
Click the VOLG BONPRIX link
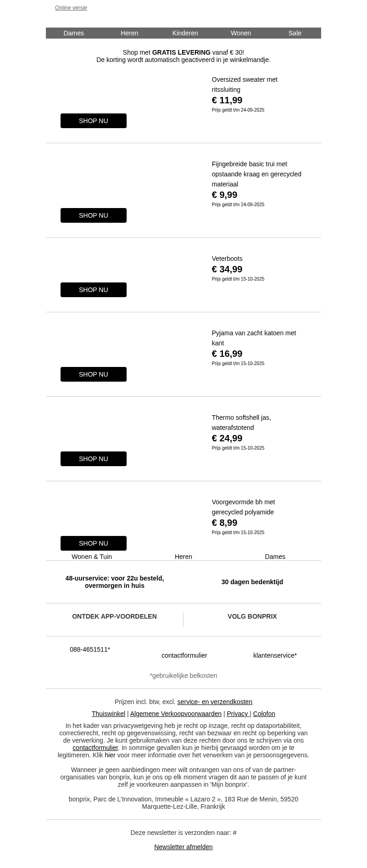coord(252,616)
